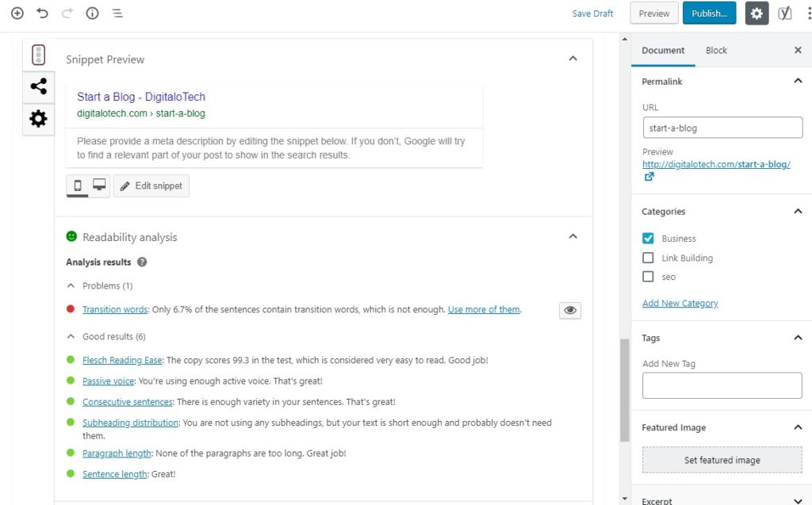Image resolution: width=812 pixels, height=505 pixels.
Task: Uncheck the Business category
Action: [648, 239]
